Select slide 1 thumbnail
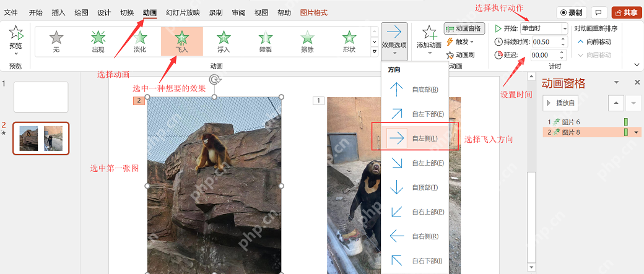 [41, 97]
